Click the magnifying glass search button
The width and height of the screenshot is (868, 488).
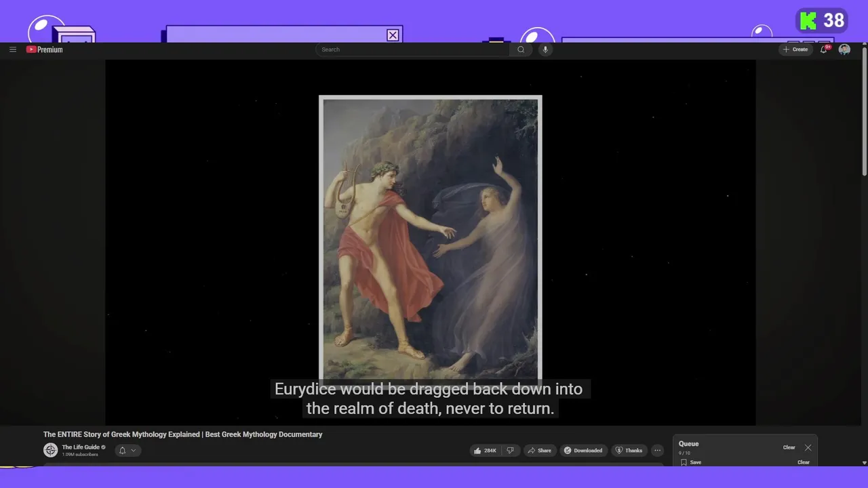click(x=521, y=49)
